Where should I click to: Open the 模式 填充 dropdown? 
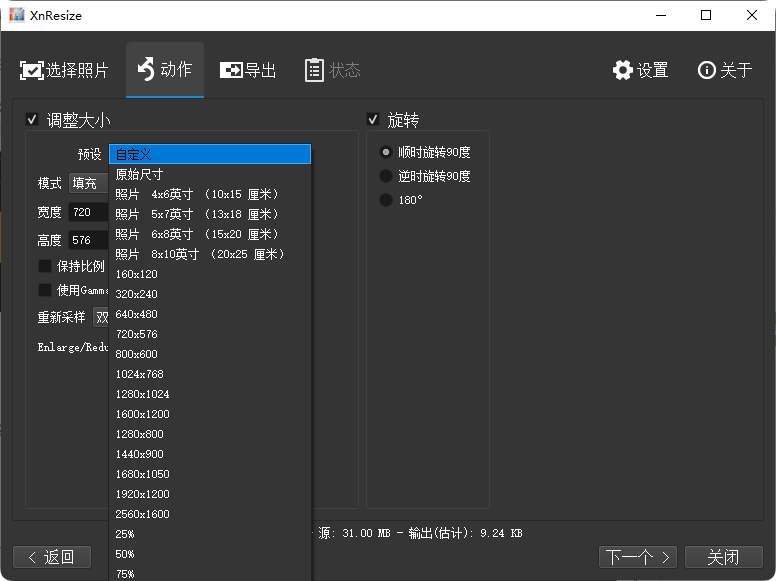point(89,183)
